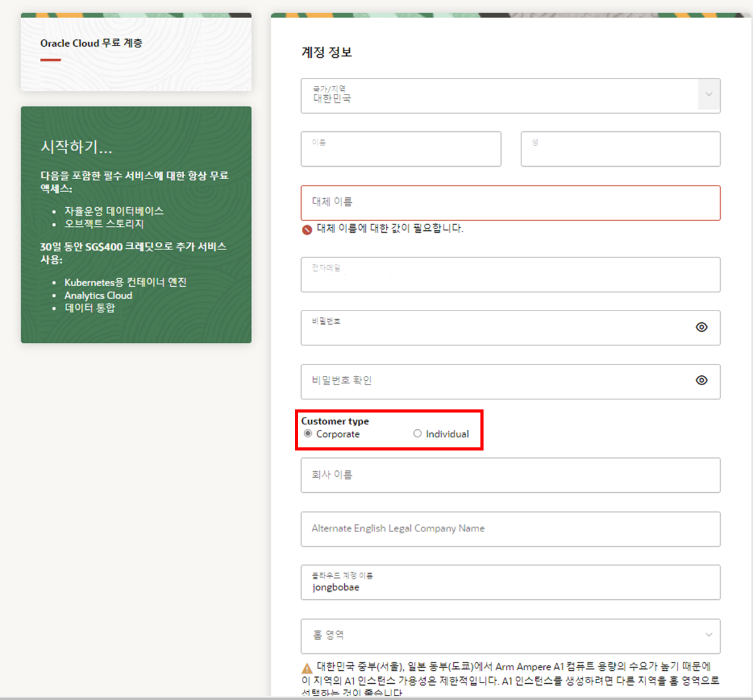Viewport: 753px width, 700px height.
Task: Focus the 이름 first name field
Action: coord(401,149)
